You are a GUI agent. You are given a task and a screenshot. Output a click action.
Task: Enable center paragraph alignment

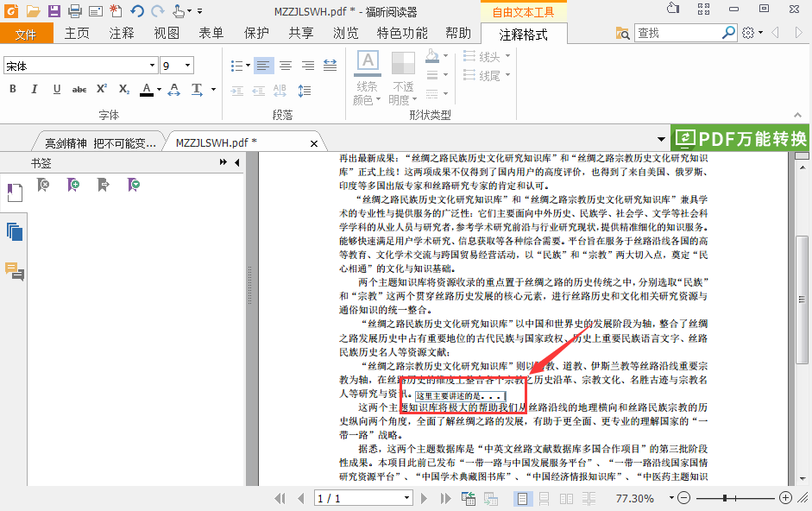285,65
